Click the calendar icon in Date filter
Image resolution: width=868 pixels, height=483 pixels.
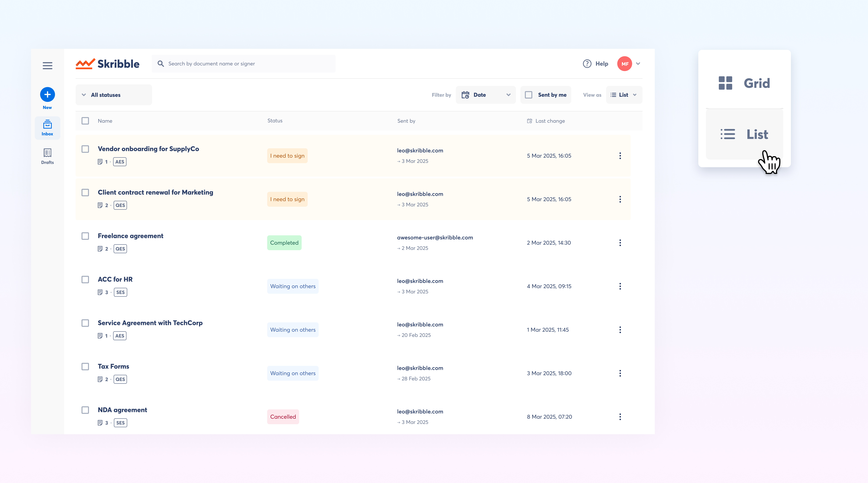pos(465,95)
